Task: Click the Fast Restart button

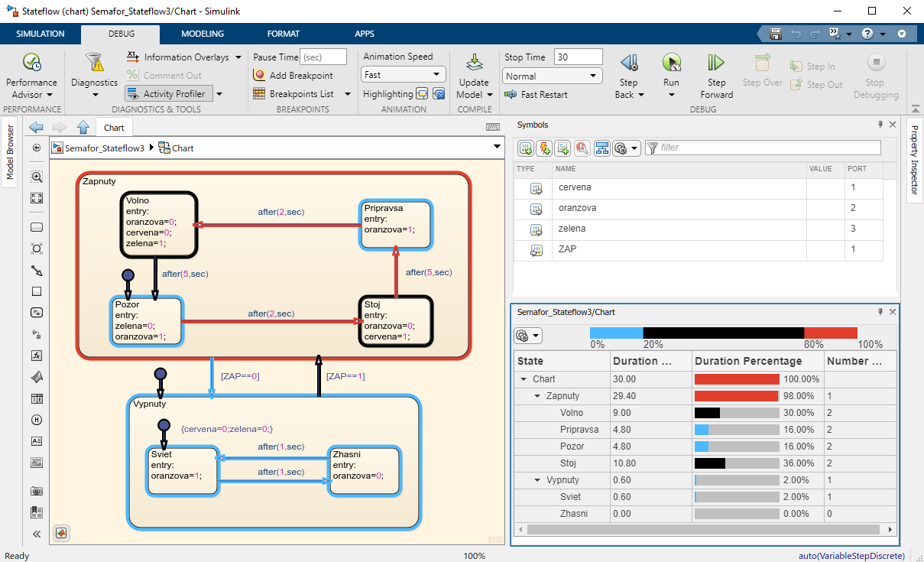Action: pos(536,94)
